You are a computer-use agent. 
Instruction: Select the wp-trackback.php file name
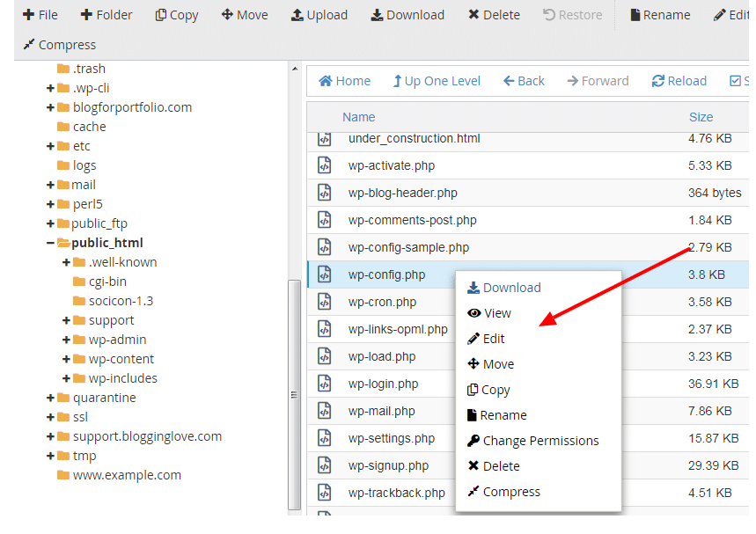click(397, 493)
